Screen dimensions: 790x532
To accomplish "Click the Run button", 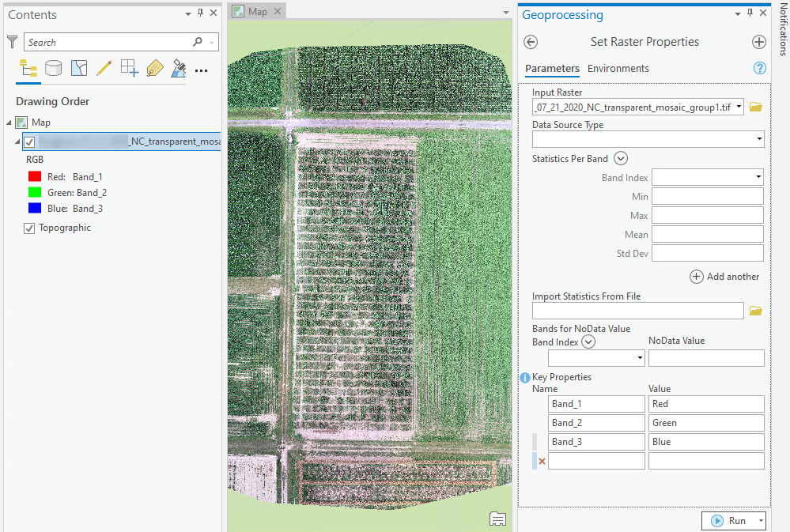I will point(730,520).
